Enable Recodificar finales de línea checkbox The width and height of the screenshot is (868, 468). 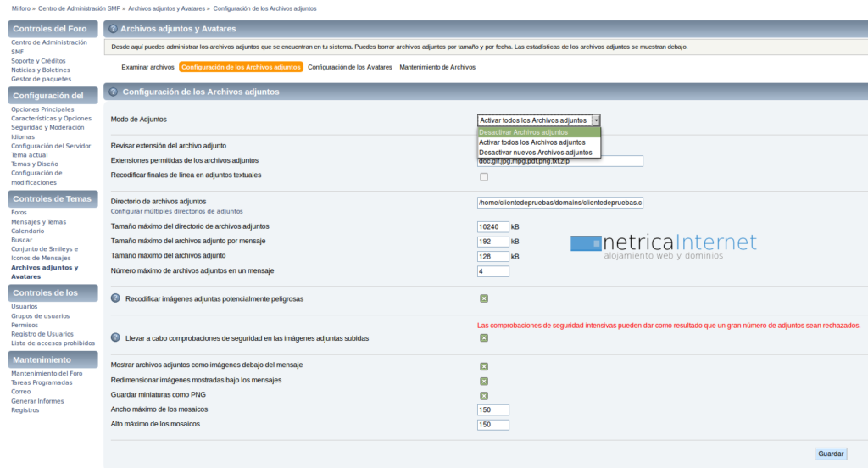[484, 176]
